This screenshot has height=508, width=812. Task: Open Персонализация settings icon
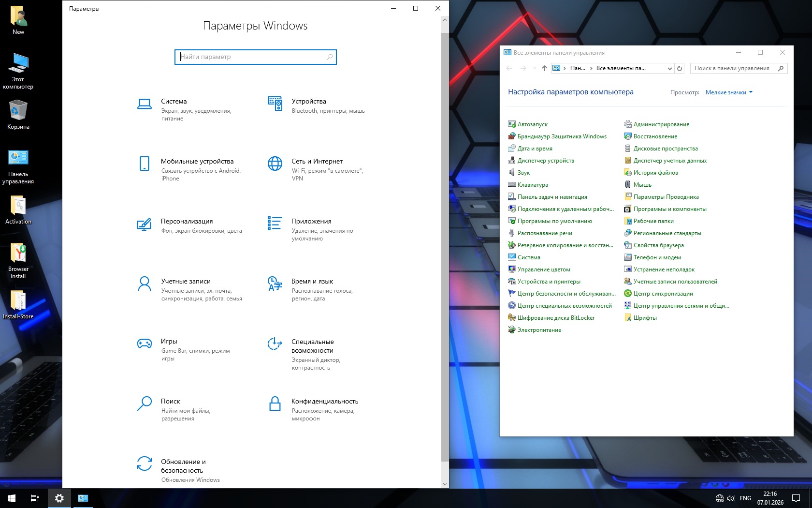pos(144,224)
